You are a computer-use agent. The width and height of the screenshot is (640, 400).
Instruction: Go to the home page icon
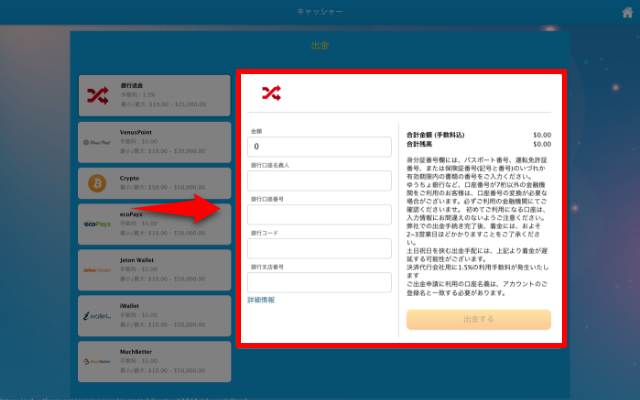[x=627, y=12]
